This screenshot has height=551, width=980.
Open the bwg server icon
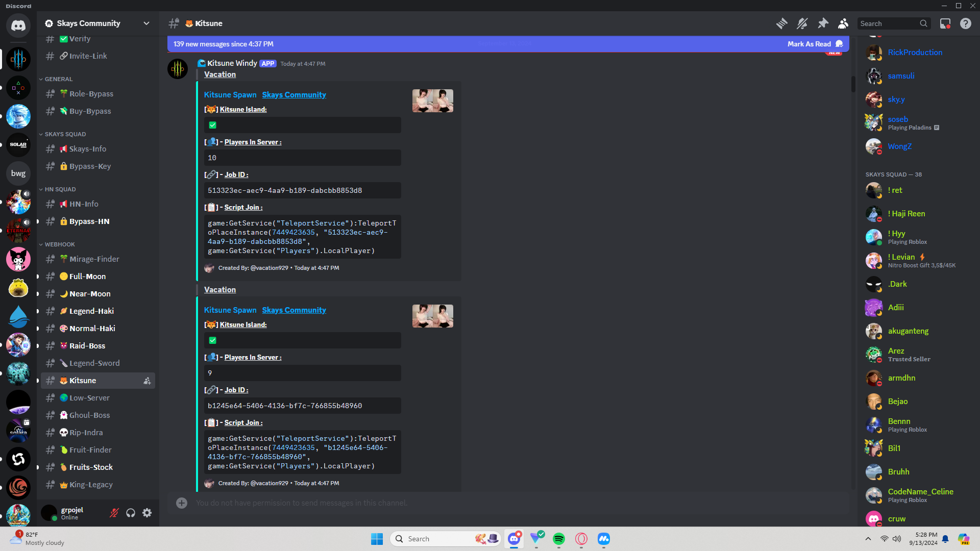18,173
